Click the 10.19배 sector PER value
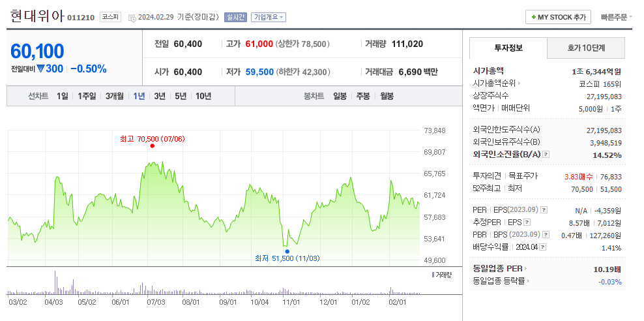The image size is (644, 321). point(607,269)
